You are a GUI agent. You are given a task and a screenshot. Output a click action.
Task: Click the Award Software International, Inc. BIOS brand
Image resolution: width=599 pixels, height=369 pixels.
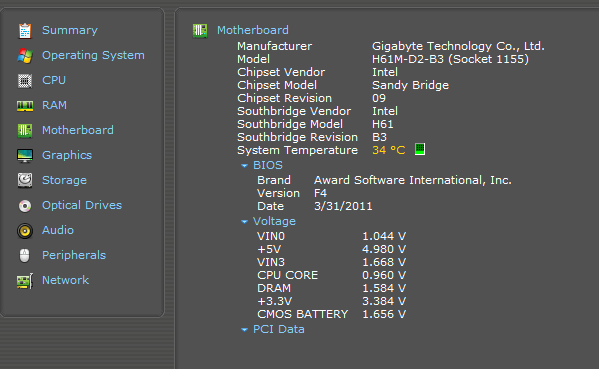click(x=413, y=180)
